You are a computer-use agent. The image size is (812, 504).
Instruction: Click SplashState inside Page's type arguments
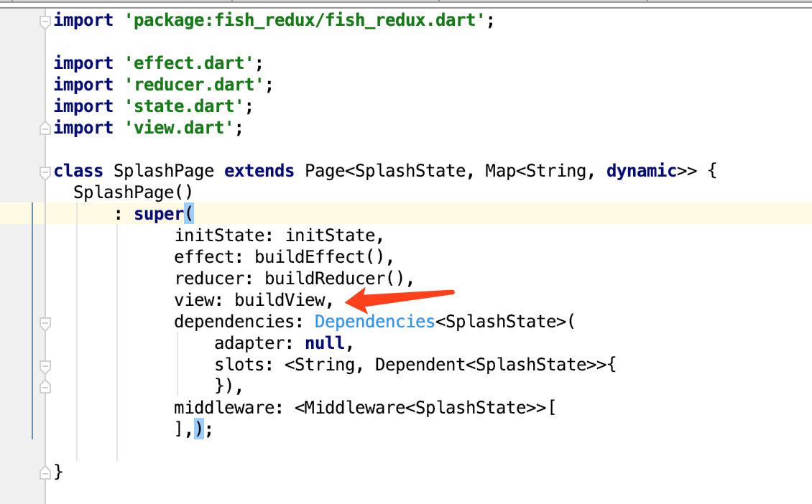(410, 171)
